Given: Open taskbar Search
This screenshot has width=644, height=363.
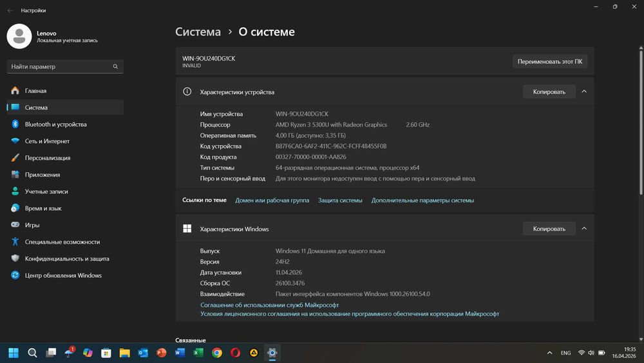Looking at the screenshot, I should tap(32, 353).
